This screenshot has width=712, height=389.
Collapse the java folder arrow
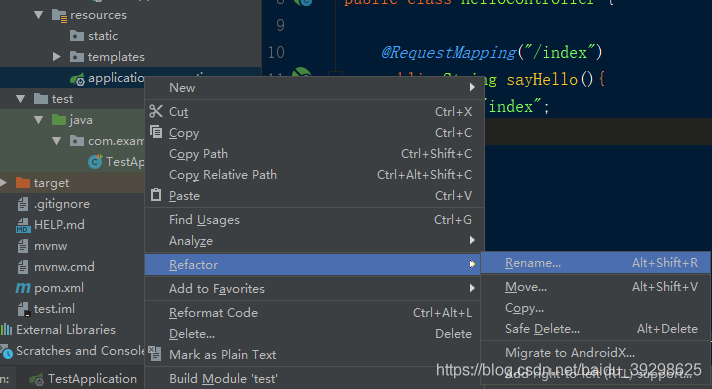(x=39, y=120)
